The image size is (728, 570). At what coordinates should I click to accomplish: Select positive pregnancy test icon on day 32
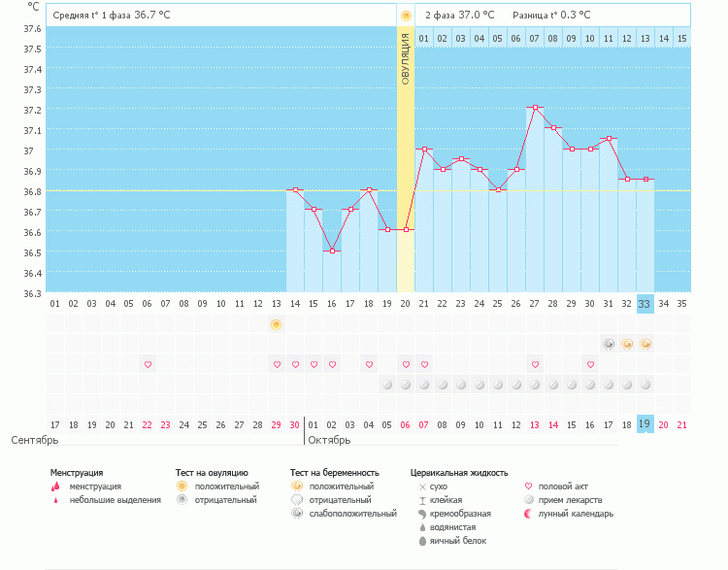(x=627, y=344)
